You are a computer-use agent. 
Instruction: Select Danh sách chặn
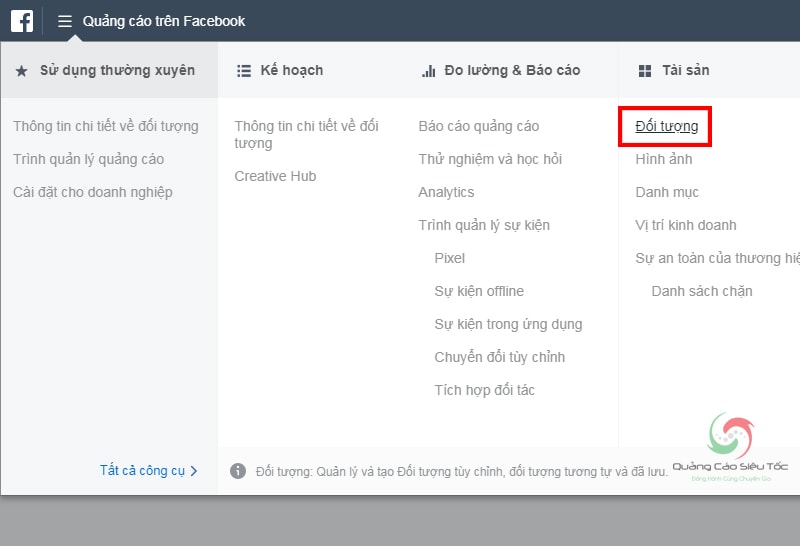[702, 291]
